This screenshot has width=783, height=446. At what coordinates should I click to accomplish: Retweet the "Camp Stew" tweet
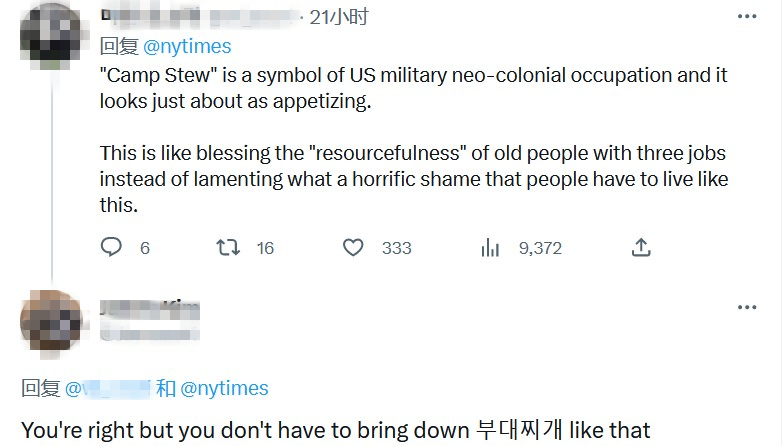pos(229,247)
